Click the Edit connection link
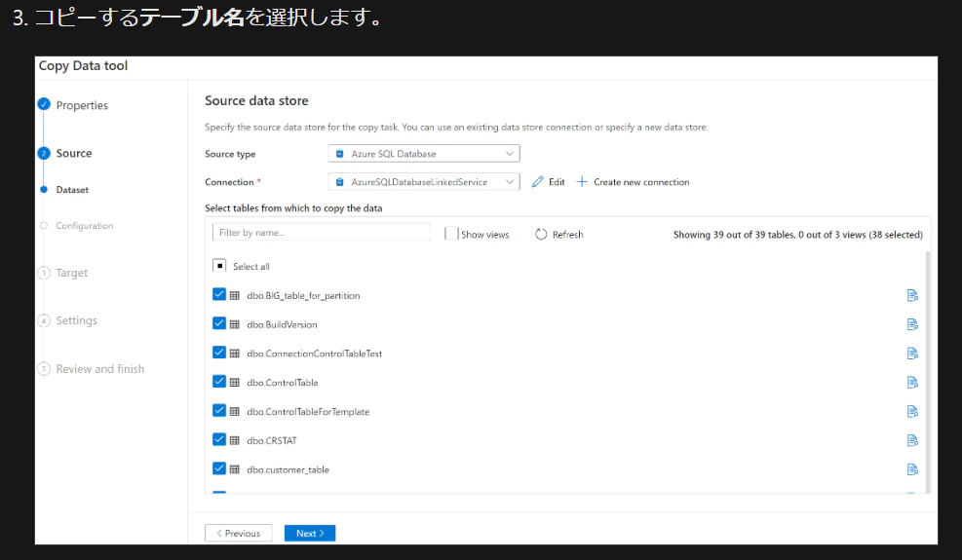Viewport: 962px width, 560px height. click(x=557, y=182)
